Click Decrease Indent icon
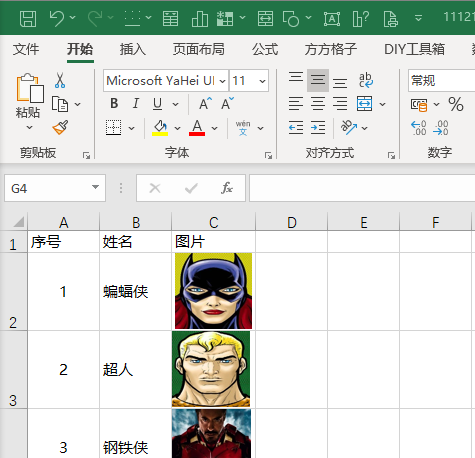Image resolution: width=475 pixels, height=458 pixels. pyautogui.click(x=296, y=128)
